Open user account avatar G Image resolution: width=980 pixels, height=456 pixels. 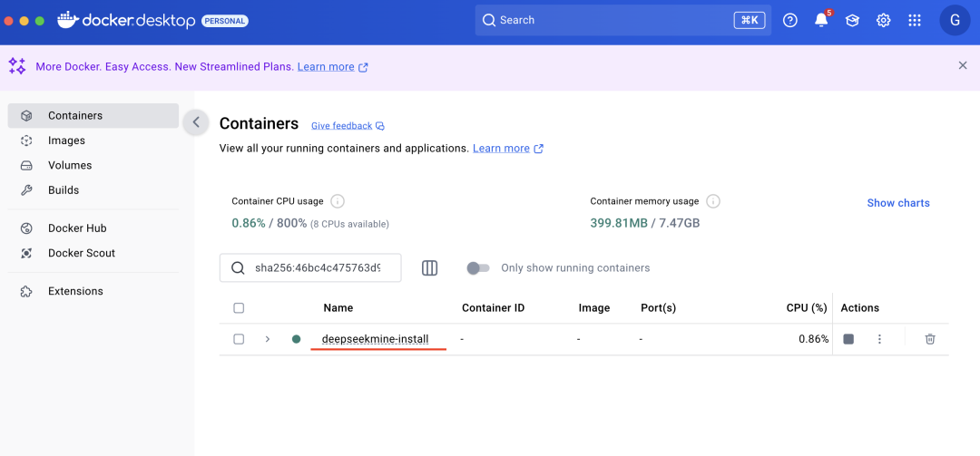coord(955,20)
